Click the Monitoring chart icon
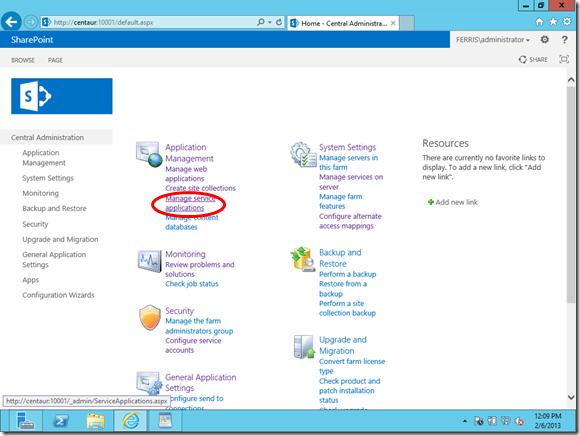The width and height of the screenshot is (580, 436). point(149,261)
